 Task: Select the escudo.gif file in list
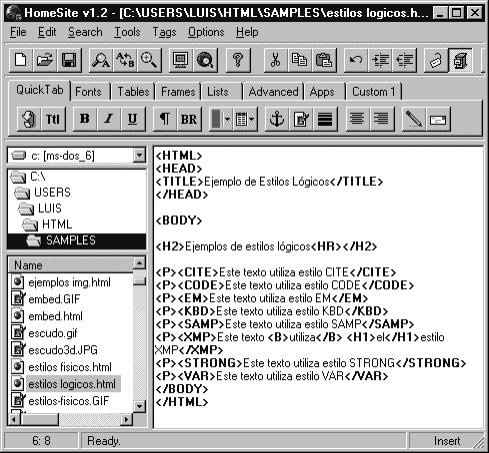(x=53, y=333)
